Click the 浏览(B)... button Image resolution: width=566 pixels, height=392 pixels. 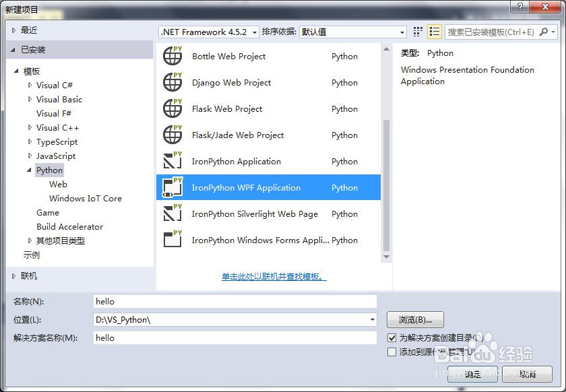415,320
